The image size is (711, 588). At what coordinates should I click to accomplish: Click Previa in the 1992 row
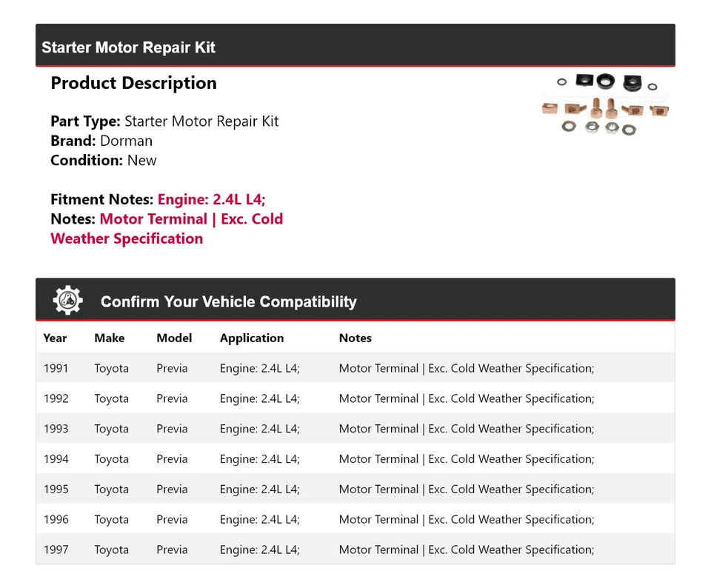point(172,398)
